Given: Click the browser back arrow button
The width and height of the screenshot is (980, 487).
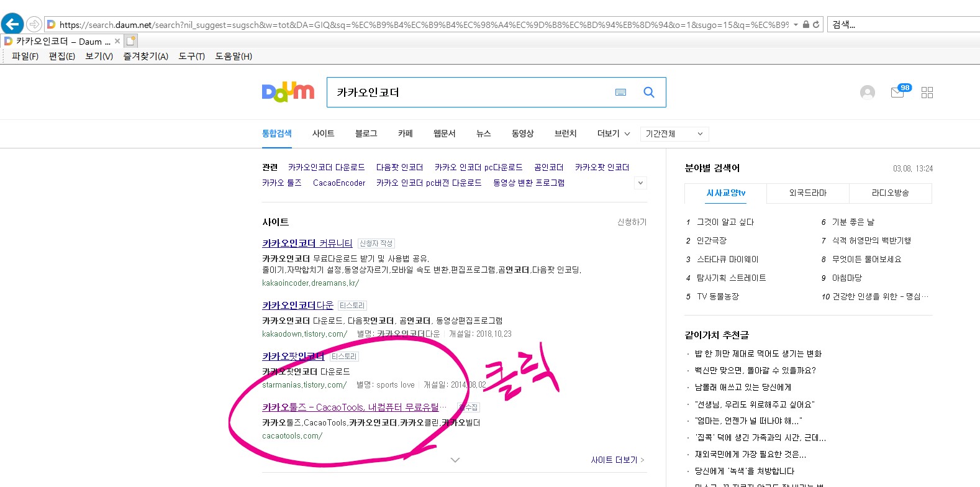Looking at the screenshot, I should click(x=12, y=24).
